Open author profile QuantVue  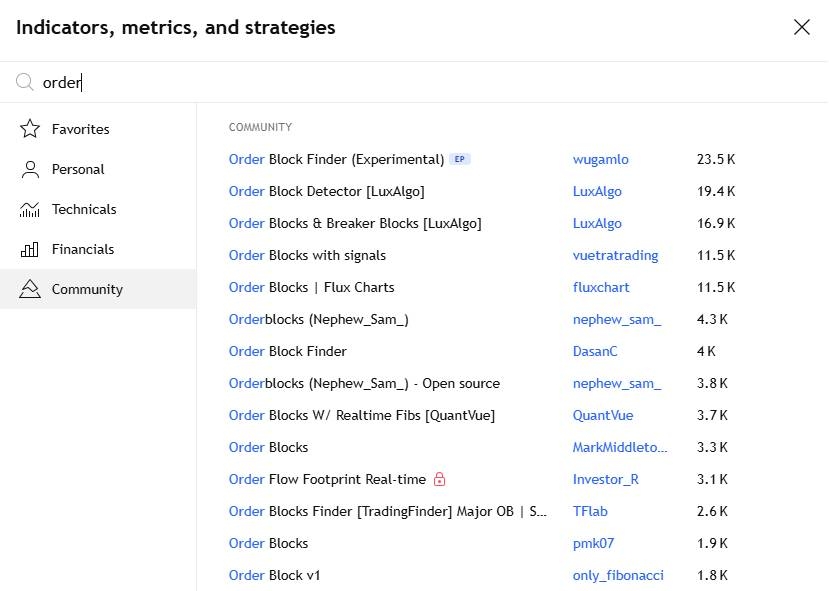(x=603, y=415)
